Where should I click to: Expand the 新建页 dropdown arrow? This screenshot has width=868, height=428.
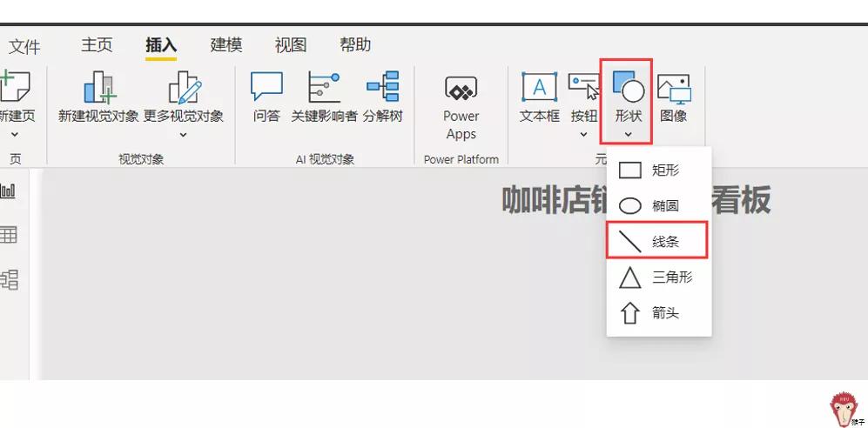pos(15,134)
